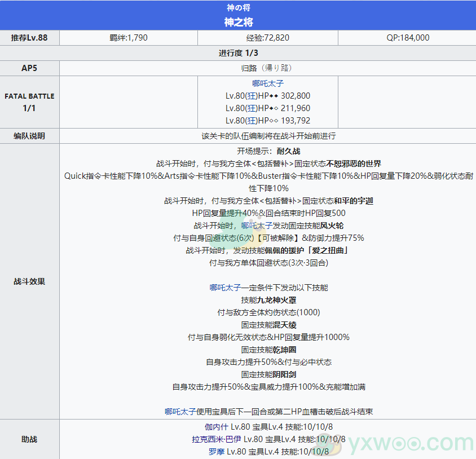Click the AP5 cost cell
The image size is (476, 459).
pyautogui.click(x=29, y=68)
